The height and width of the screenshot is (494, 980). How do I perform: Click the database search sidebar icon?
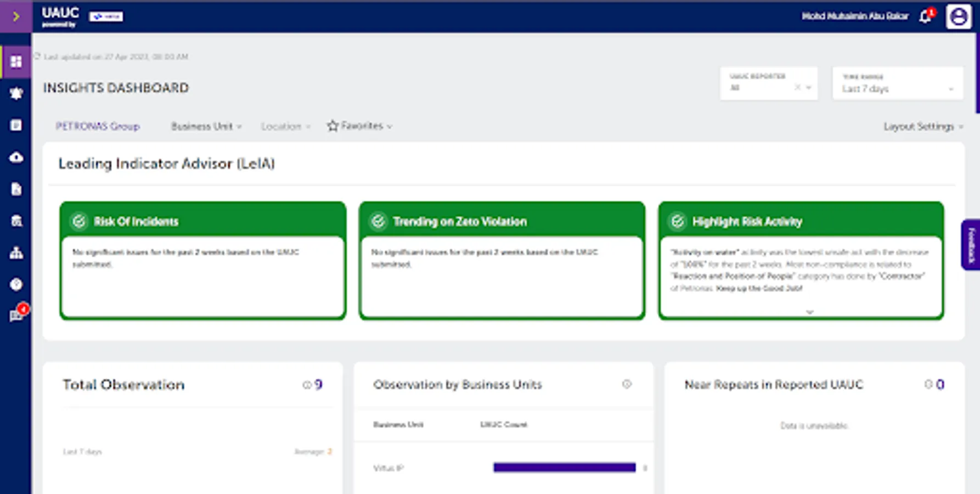(16, 221)
